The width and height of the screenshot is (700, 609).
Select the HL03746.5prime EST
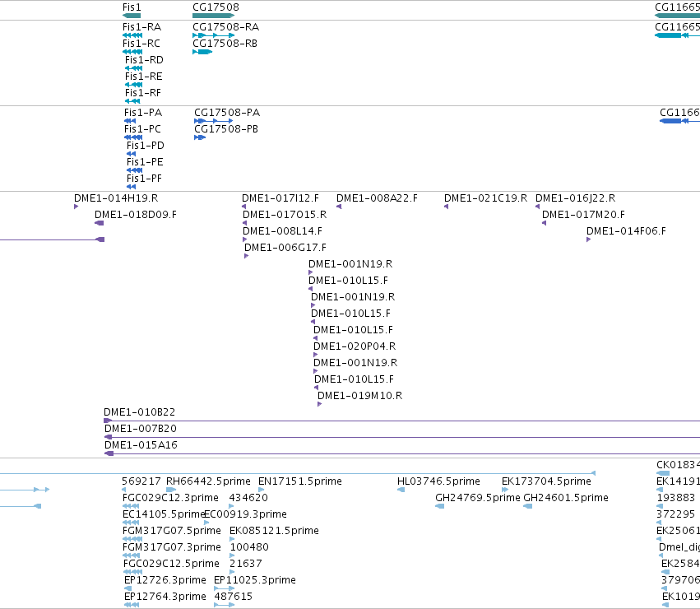coord(401,490)
